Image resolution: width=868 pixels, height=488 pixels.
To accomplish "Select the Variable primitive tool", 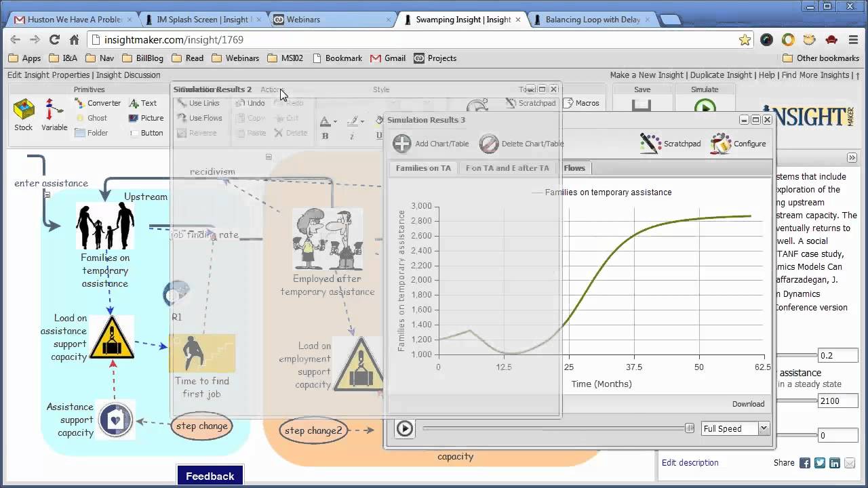I will click(54, 115).
